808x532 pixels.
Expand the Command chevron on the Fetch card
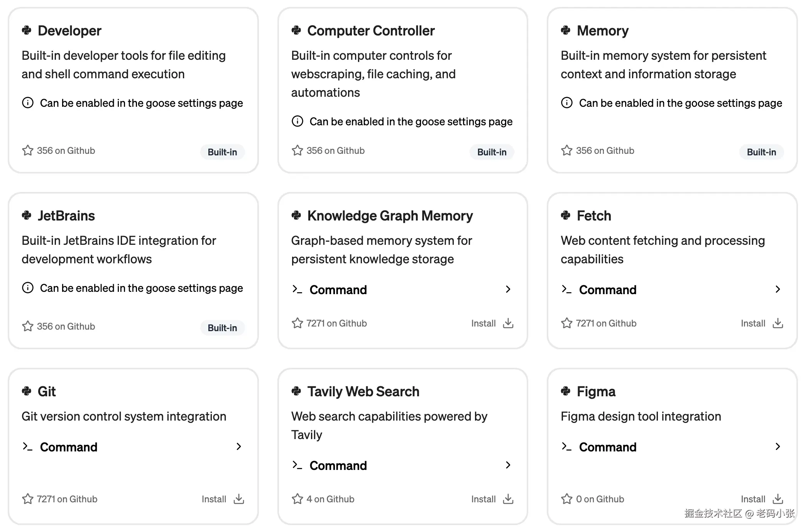[x=778, y=290]
